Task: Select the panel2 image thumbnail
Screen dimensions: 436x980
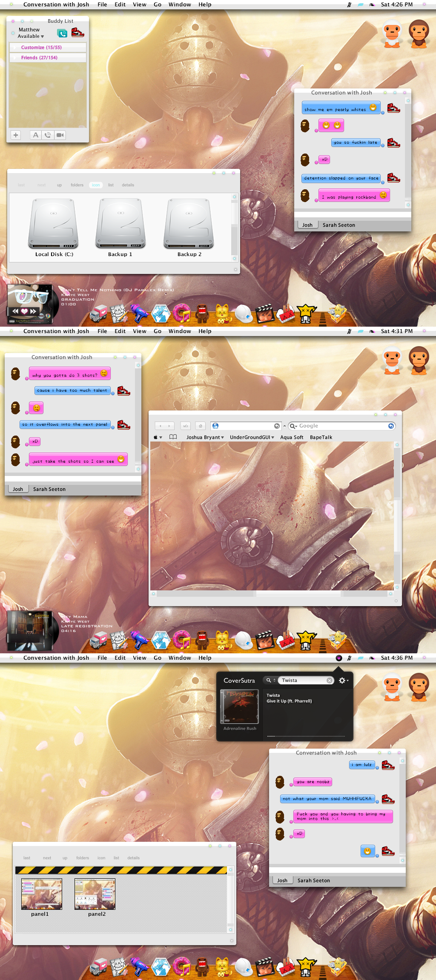Action: [95, 894]
